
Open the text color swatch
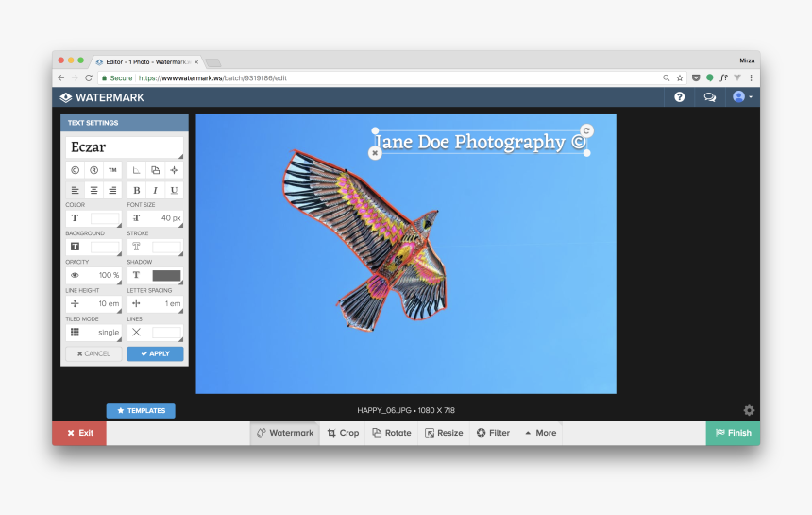coord(105,218)
